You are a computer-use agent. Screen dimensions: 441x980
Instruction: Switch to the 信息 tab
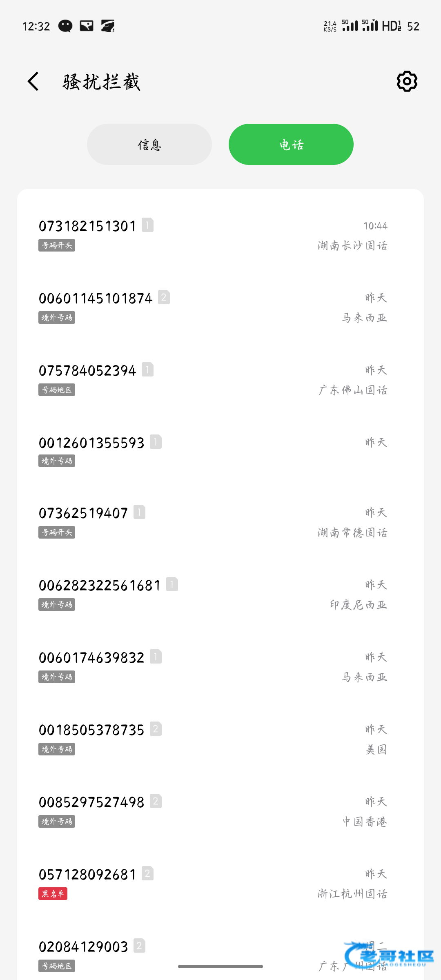(149, 145)
